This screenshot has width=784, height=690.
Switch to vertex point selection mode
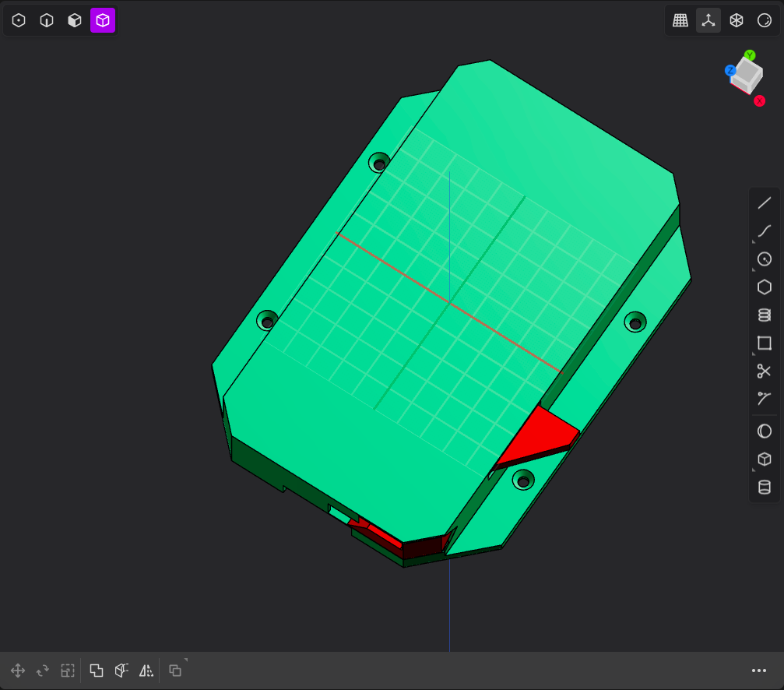[19, 20]
